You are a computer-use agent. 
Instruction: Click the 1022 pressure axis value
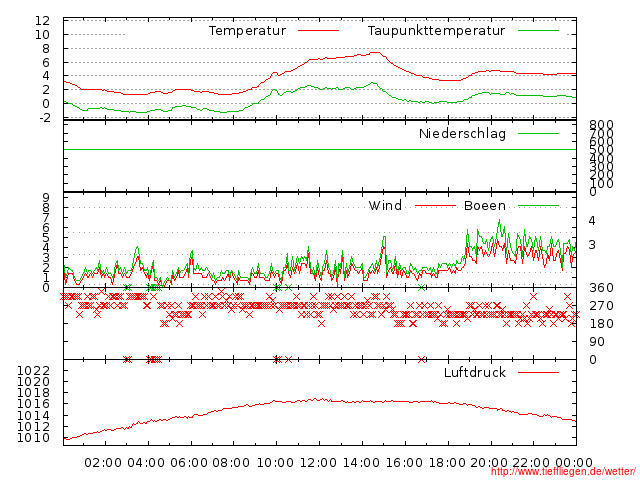click(33, 371)
